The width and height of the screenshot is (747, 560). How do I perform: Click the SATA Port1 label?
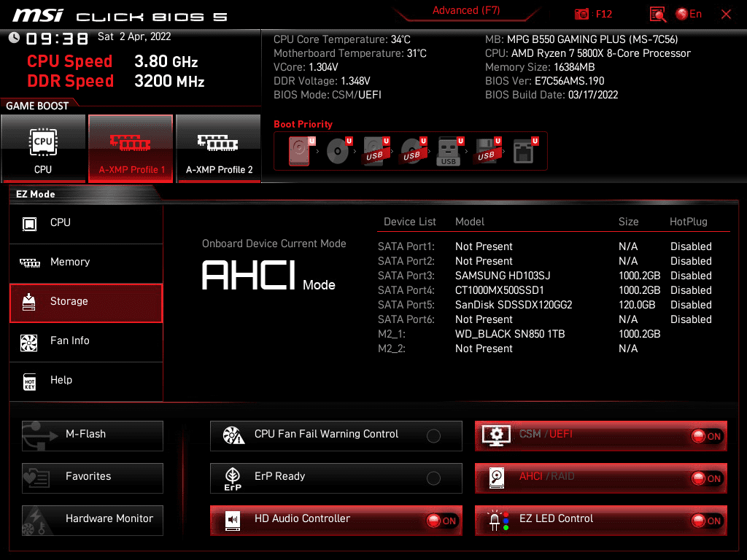406,246
